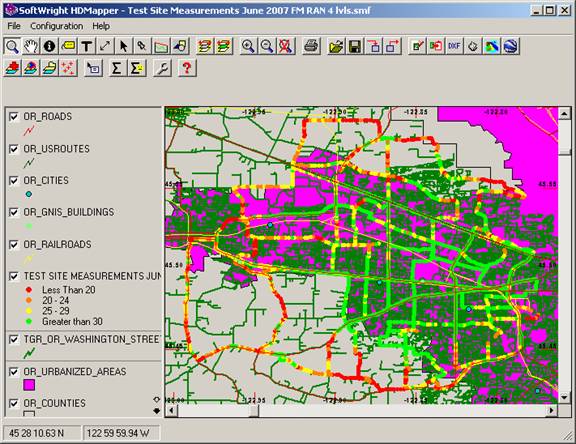Toggle the OR_ROADS layer checkbox
Image resolution: width=576 pixels, height=444 pixels.
click(x=14, y=117)
